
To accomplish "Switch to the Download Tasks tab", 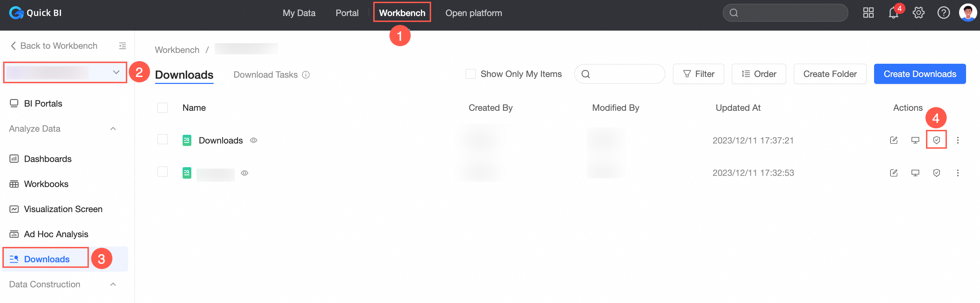I will (266, 75).
